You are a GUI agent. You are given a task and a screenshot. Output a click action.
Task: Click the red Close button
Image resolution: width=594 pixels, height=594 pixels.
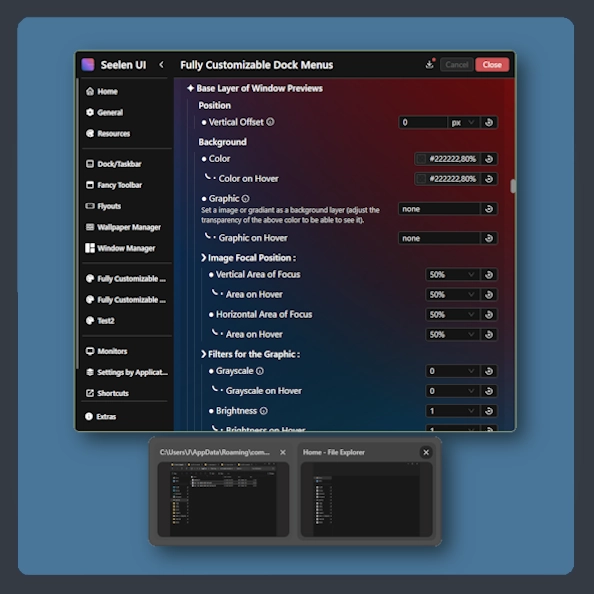(x=492, y=65)
